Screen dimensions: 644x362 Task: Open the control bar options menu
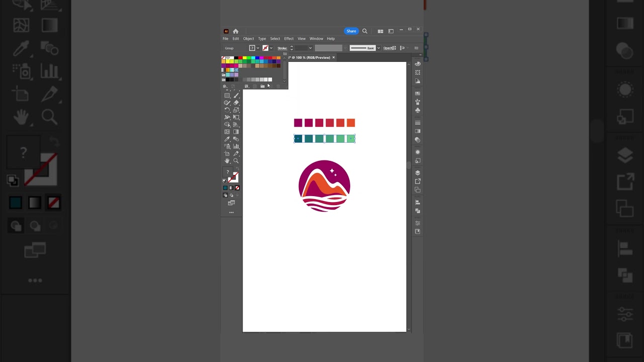(x=417, y=48)
